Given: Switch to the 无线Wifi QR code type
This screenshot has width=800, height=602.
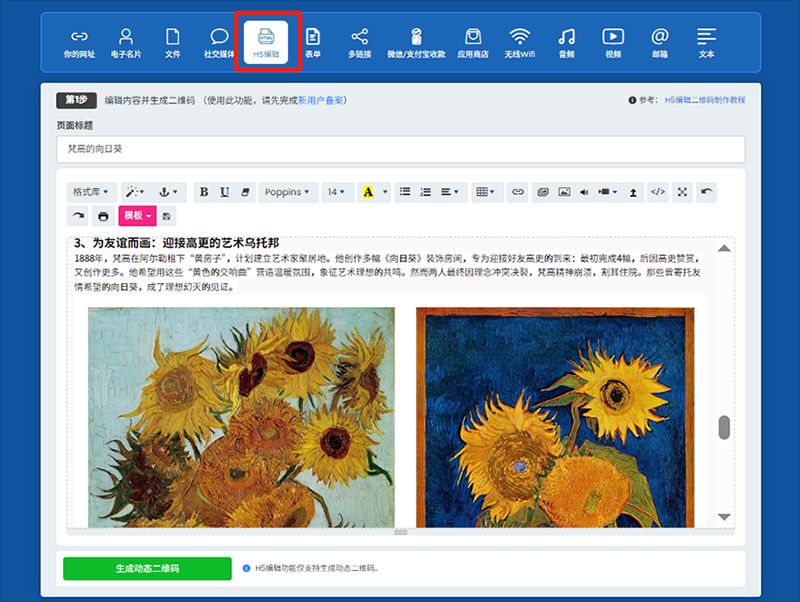Looking at the screenshot, I should 520,42.
